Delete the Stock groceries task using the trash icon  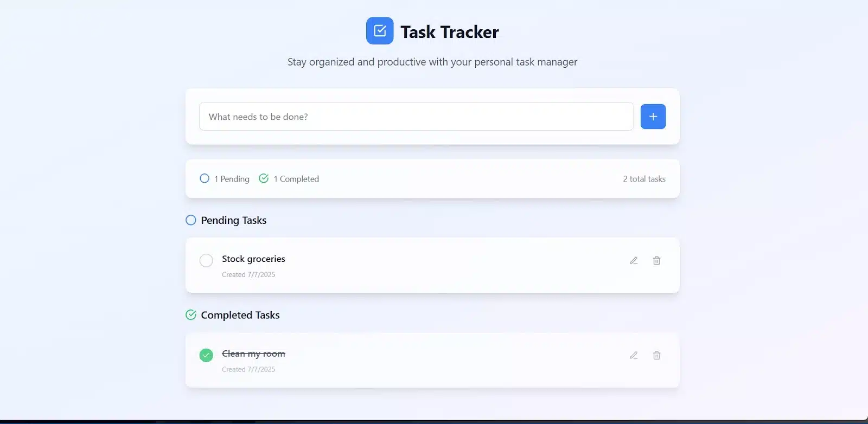pyautogui.click(x=656, y=260)
